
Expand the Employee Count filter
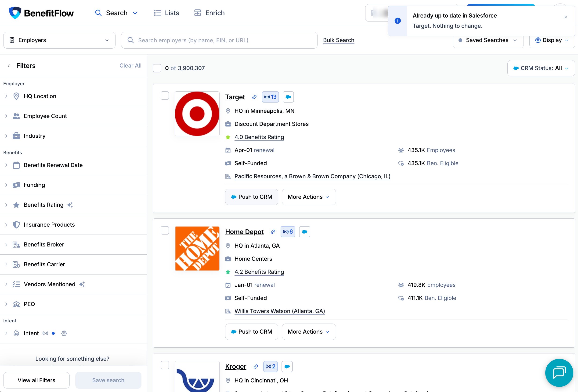tap(73, 116)
